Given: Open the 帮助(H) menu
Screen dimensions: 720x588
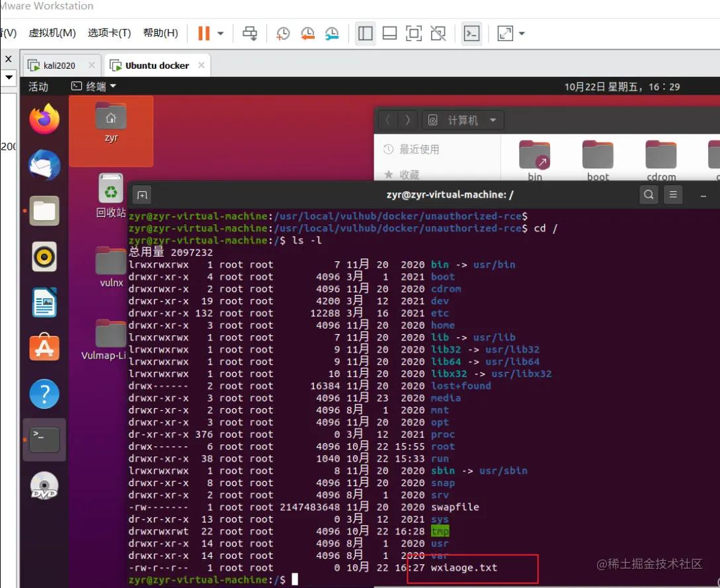Looking at the screenshot, I should pos(160,33).
